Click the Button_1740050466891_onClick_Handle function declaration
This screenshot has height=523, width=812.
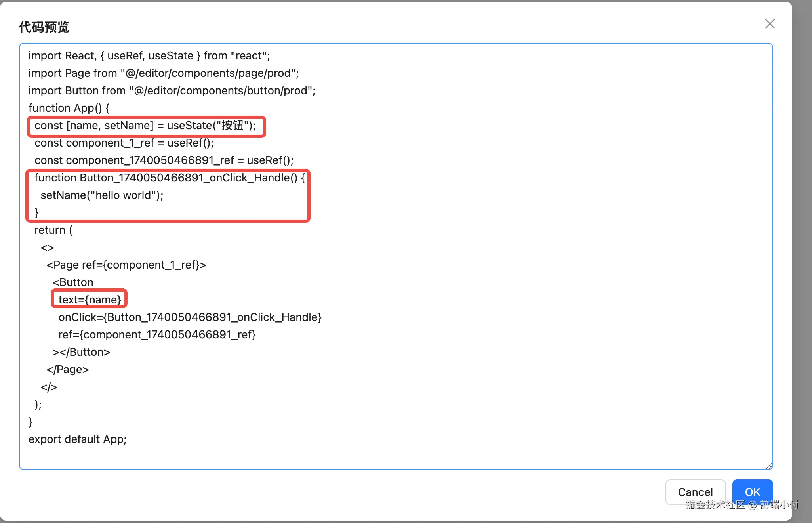point(170,178)
